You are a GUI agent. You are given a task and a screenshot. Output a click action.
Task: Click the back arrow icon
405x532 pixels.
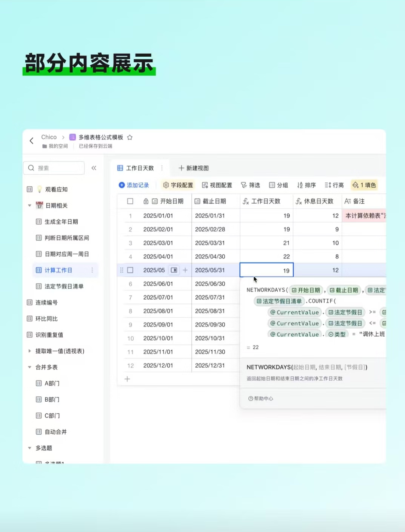pyautogui.click(x=32, y=141)
